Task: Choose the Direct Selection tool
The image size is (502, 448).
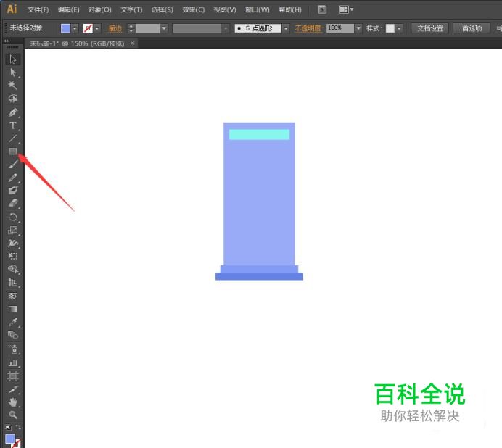Action: click(13, 72)
